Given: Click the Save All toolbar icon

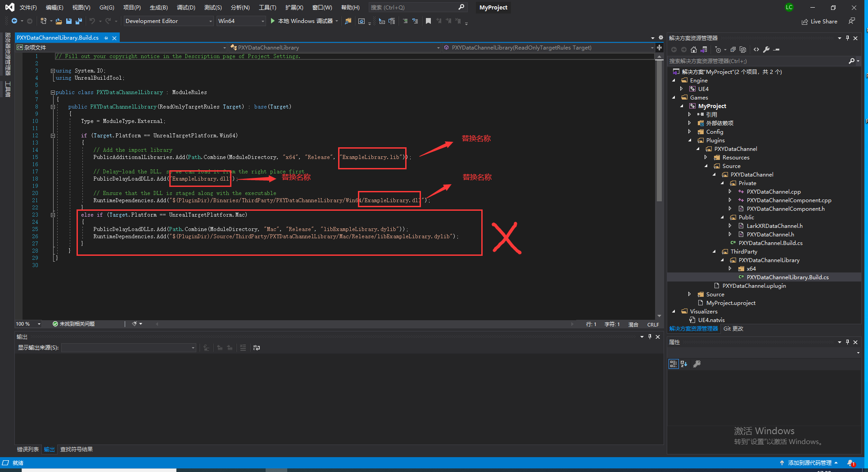Looking at the screenshot, I should click(x=79, y=21).
